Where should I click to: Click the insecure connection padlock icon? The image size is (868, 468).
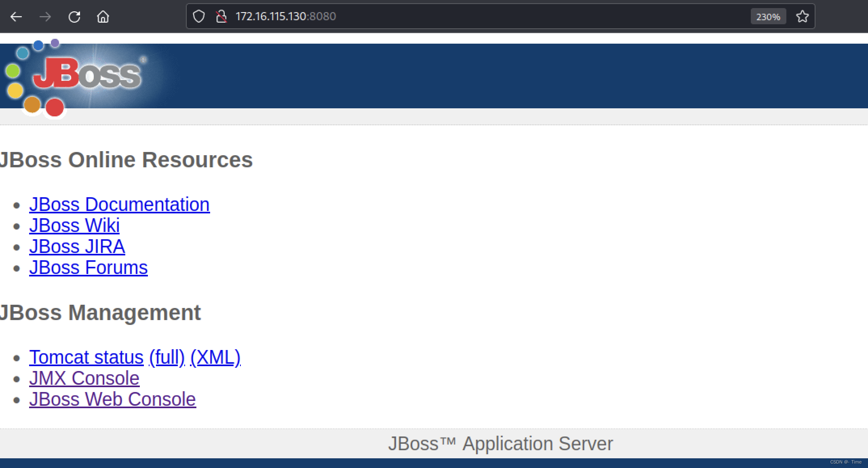(221, 16)
